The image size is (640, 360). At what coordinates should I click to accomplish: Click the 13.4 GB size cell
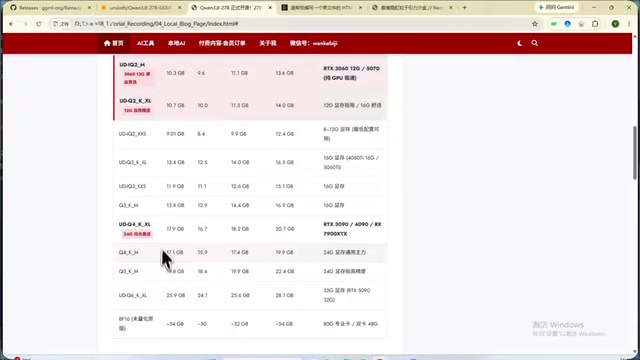176,162
